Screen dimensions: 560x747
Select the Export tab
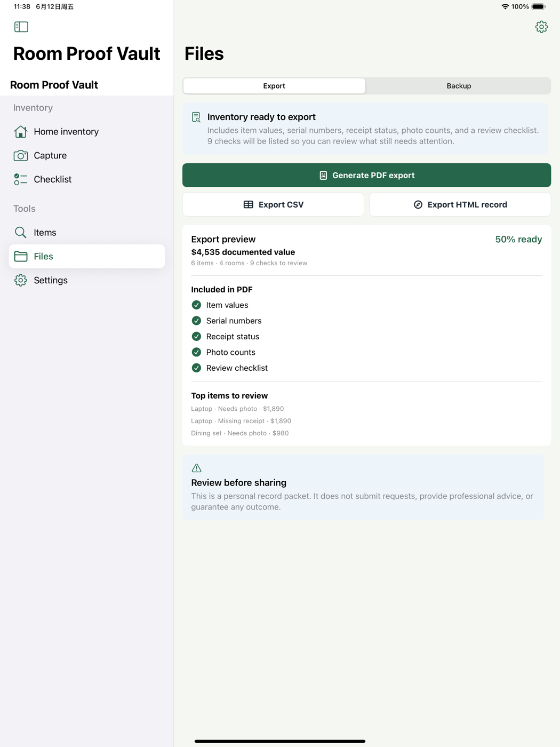(x=274, y=86)
